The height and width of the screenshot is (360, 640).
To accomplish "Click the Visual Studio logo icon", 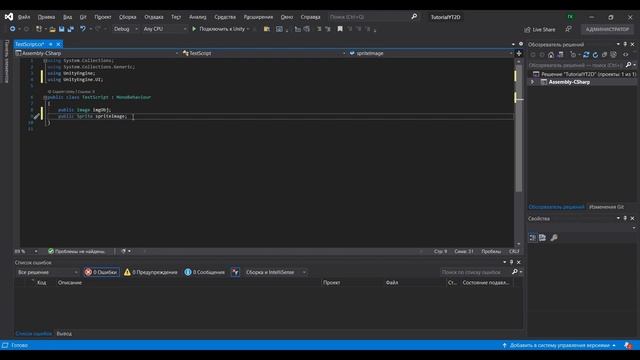I will point(9,17).
